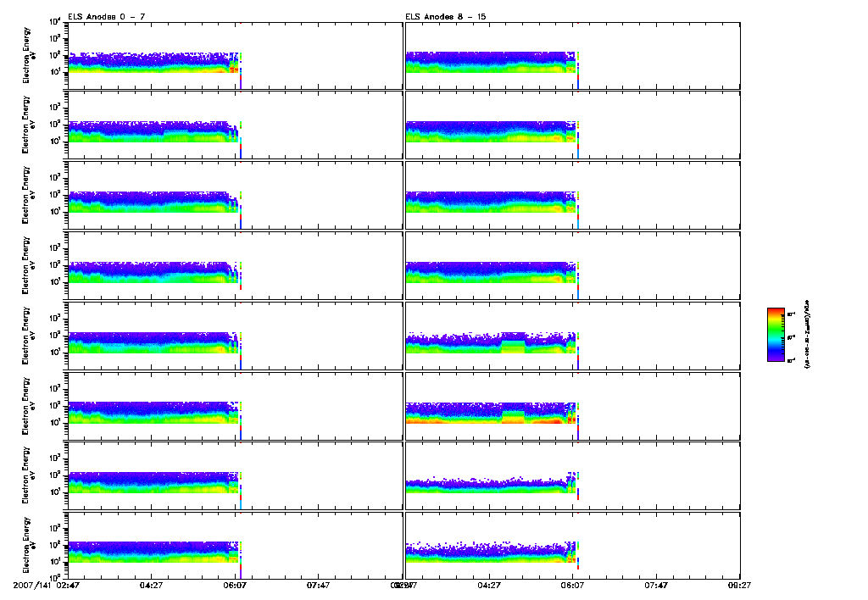Select the first spectrogram panel under Anodes 8-15
Image resolution: width=868 pixels, height=600 pixels.
[x=572, y=55]
